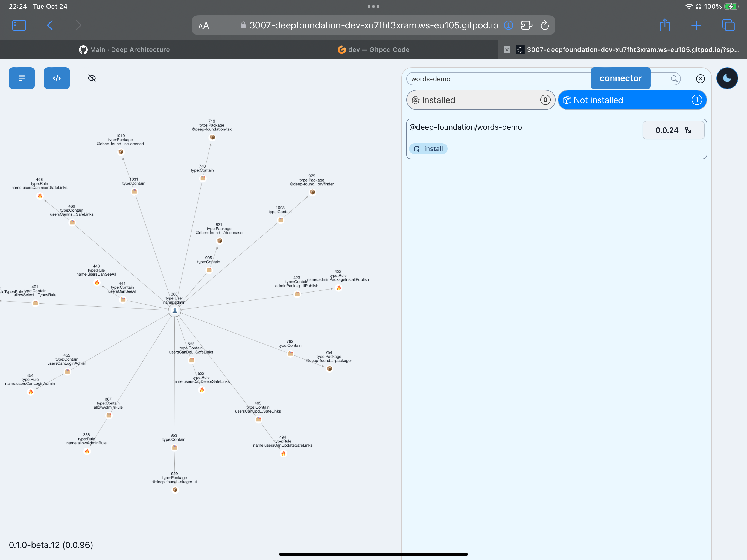Click the search magnifier icon
Image resolution: width=747 pixels, height=560 pixels.
pyautogui.click(x=674, y=79)
